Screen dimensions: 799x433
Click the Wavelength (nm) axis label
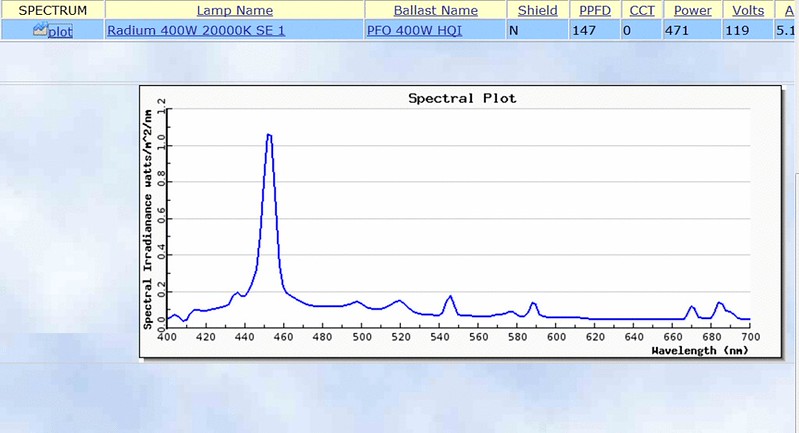pos(699,351)
